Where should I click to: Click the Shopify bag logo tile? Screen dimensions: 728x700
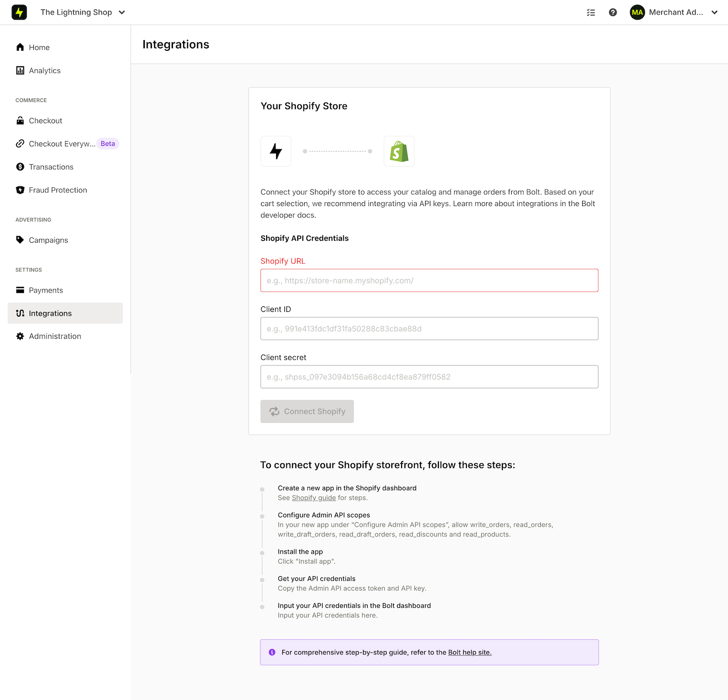point(399,151)
